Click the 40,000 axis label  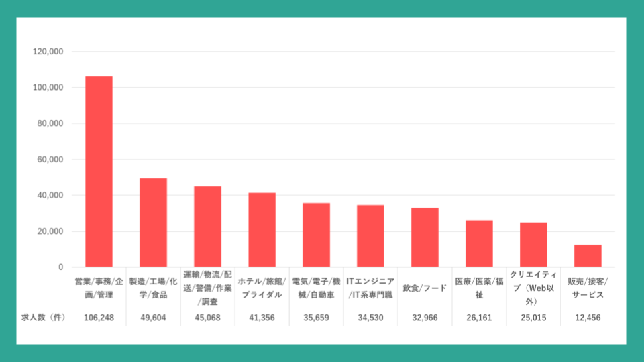tap(50, 195)
